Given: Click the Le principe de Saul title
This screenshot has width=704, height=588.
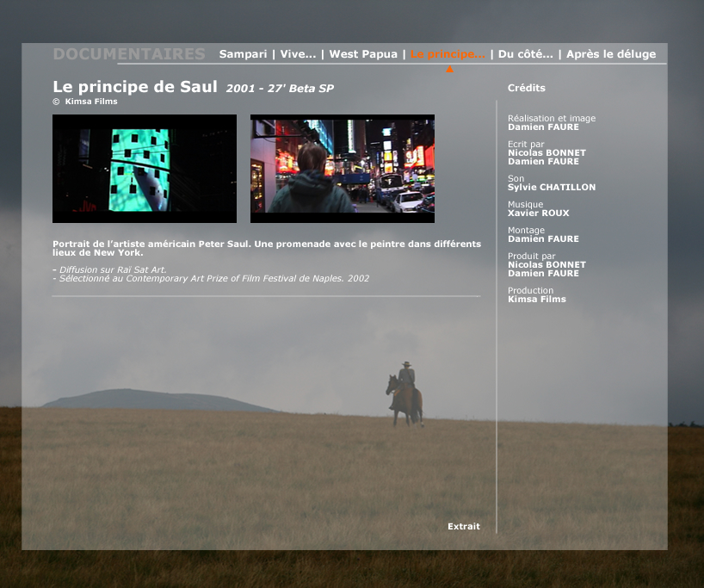Looking at the screenshot, I should point(135,87).
